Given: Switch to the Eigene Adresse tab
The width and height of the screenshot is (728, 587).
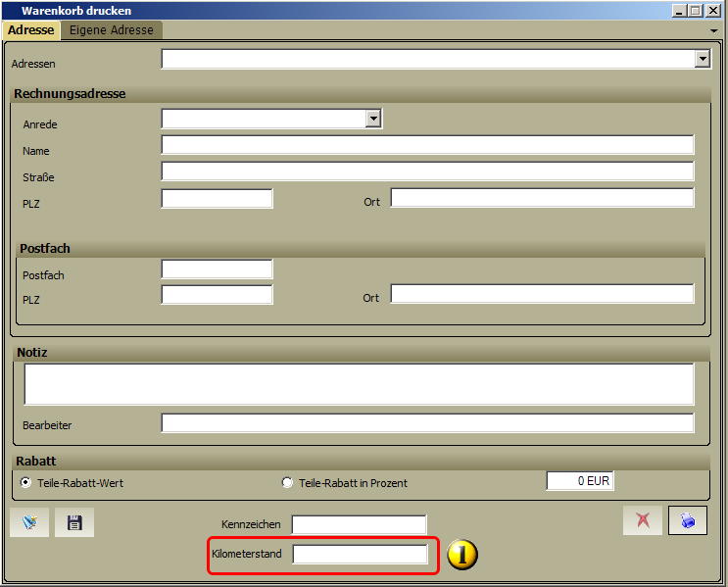Looking at the screenshot, I should [x=112, y=30].
